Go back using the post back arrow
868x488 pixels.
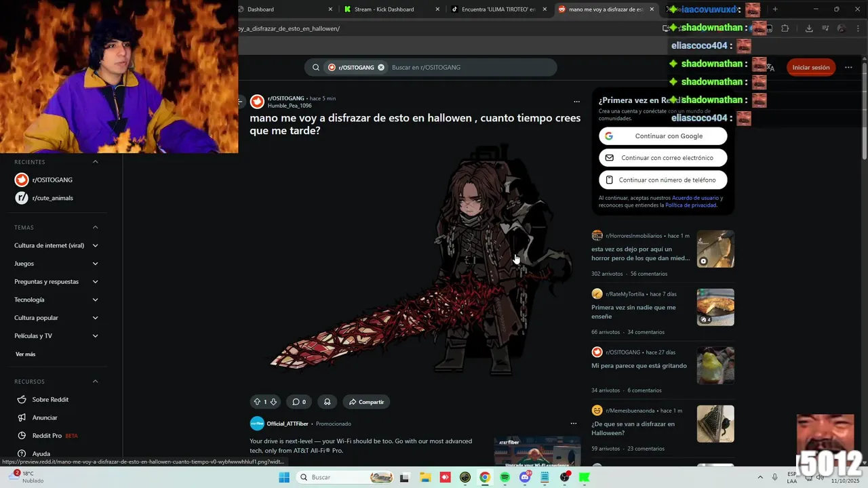pyautogui.click(x=240, y=102)
